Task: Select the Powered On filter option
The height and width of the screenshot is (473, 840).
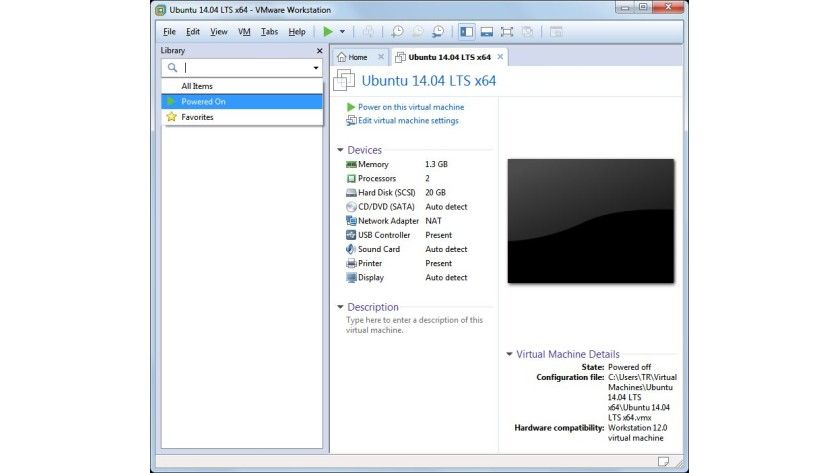Action: [242, 101]
